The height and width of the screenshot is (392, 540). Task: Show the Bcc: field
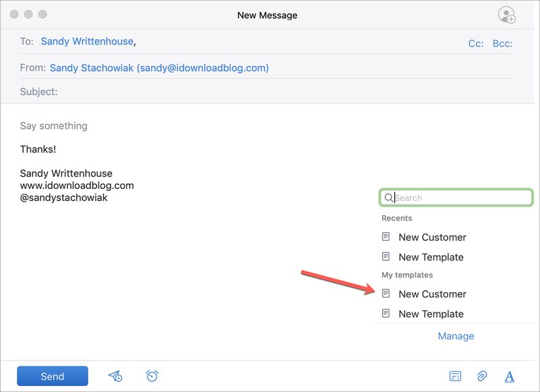tap(502, 44)
